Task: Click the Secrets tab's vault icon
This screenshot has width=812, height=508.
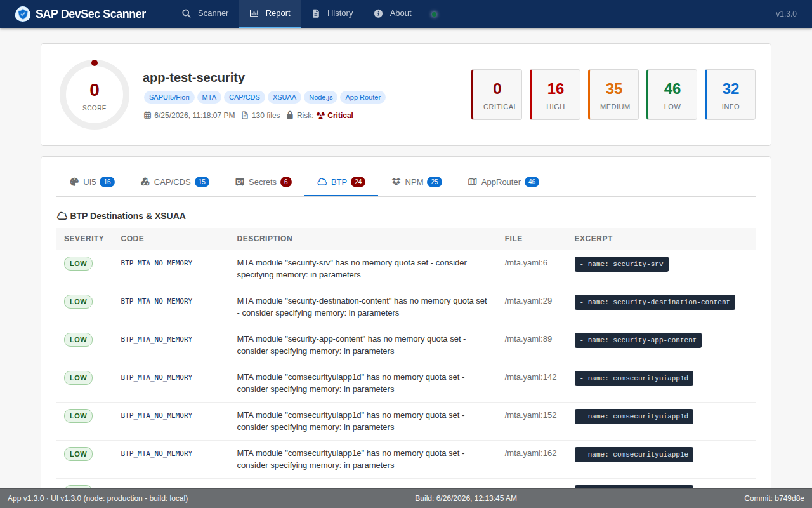Action: 240,182
